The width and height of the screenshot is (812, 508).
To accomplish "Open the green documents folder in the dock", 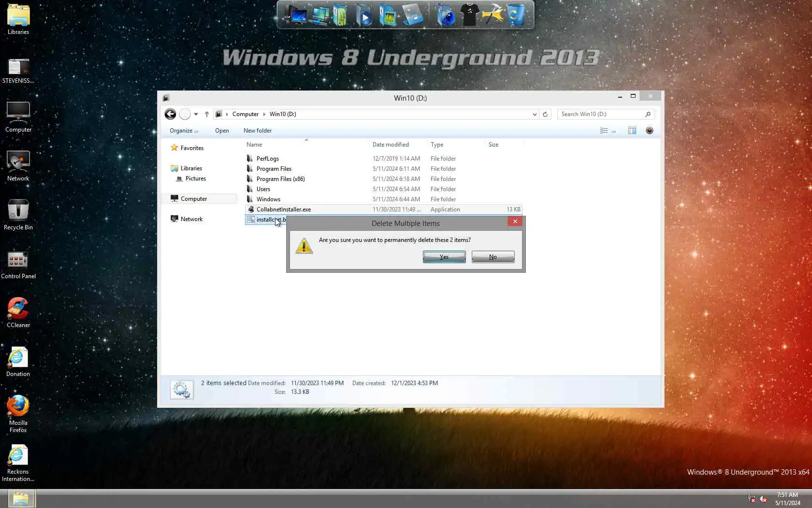I will tap(341, 15).
